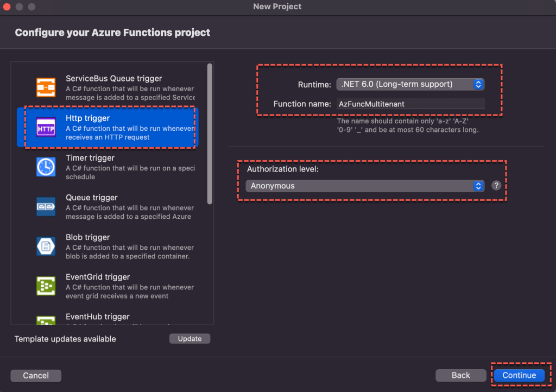Open the Authorization level help icon

pos(496,186)
